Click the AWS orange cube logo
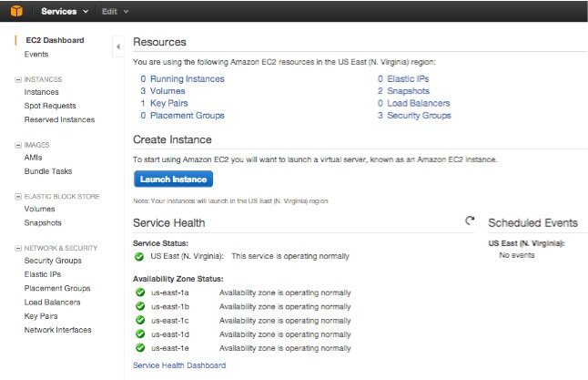The image size is (588, 380). tap(16, 11)
